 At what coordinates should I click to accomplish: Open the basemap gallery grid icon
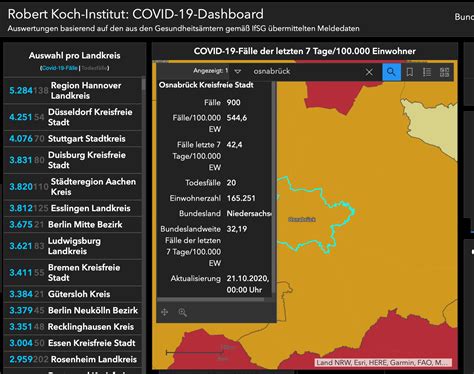point(444,72)
